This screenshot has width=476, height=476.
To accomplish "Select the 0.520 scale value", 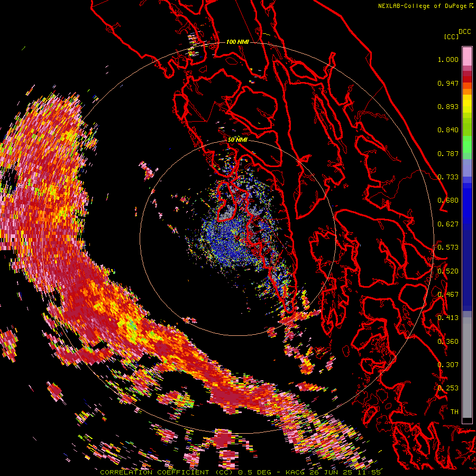I will point(448,271).
